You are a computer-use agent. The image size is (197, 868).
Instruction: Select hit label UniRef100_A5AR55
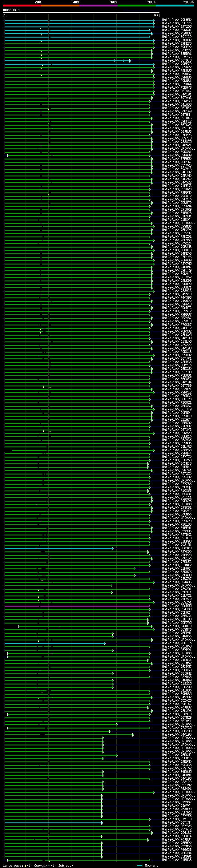coord(177,606)
